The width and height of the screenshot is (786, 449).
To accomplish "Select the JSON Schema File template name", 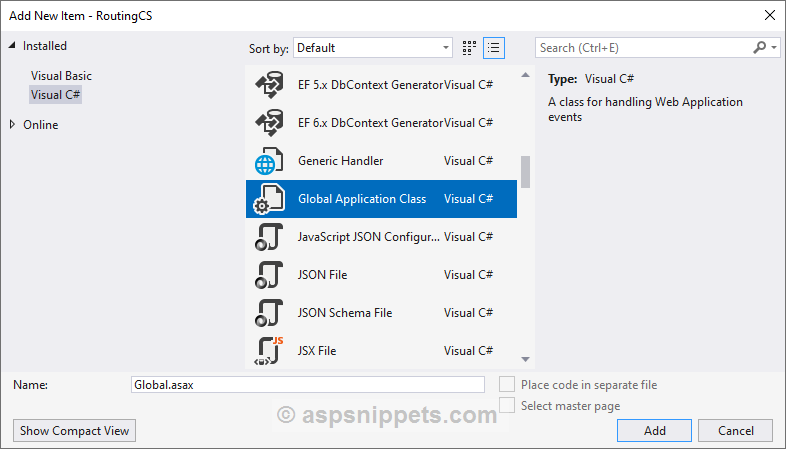I will tap(345, 313).
